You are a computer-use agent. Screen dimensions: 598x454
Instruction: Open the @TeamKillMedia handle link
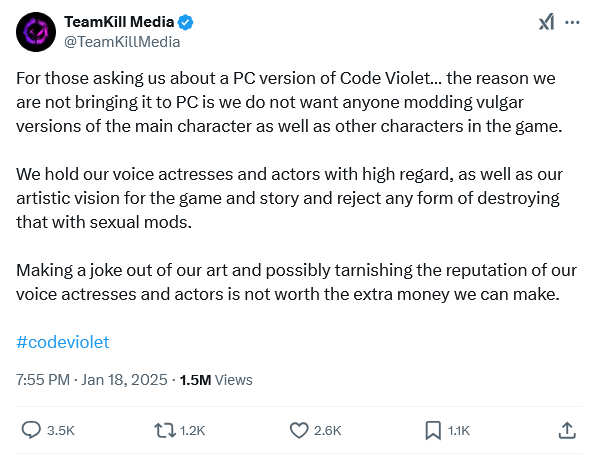point(122,42)
